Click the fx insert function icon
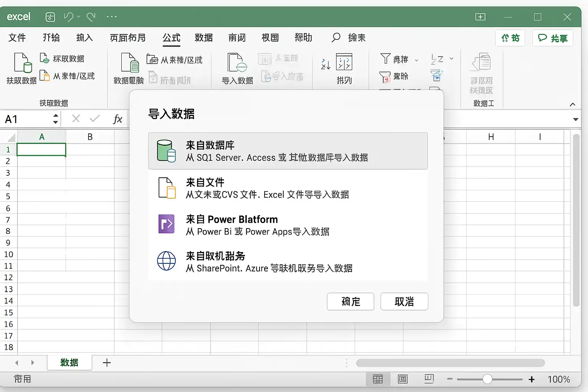This screenshot has height=392, width=588. 118,119
